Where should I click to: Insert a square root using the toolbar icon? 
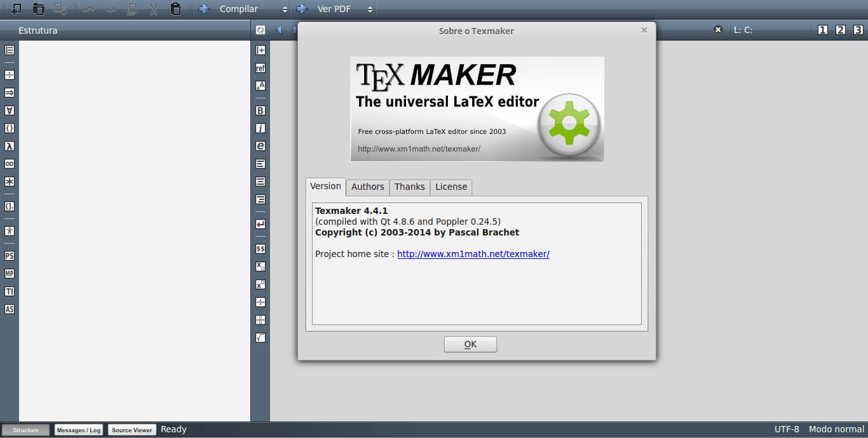tap(260, 337)
